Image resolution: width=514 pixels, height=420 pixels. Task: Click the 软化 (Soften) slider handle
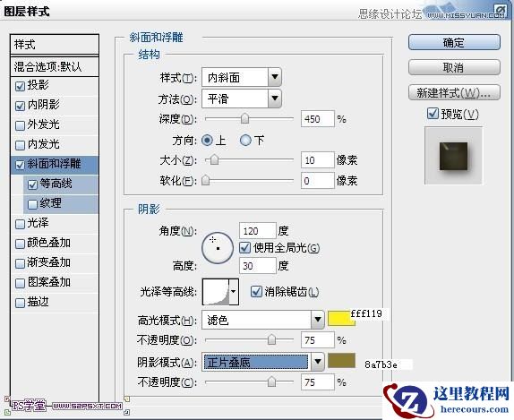pyautogui.click(x=205, y=180)
